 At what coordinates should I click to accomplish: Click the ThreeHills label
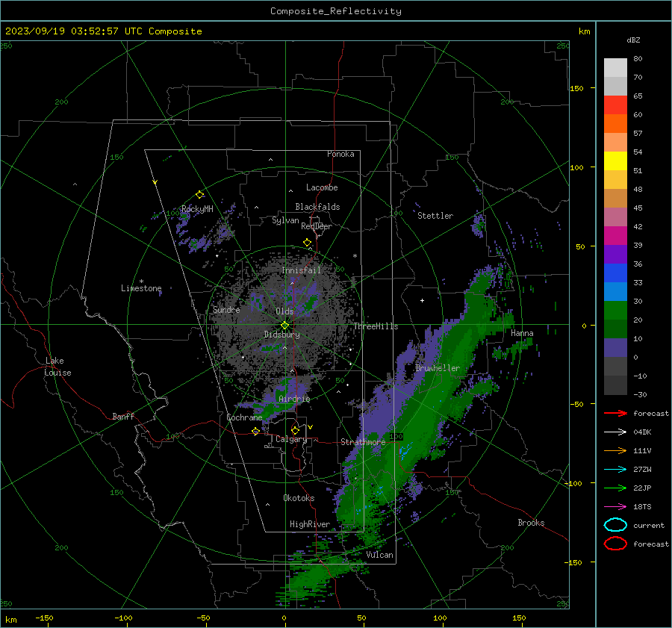point(376,326)
